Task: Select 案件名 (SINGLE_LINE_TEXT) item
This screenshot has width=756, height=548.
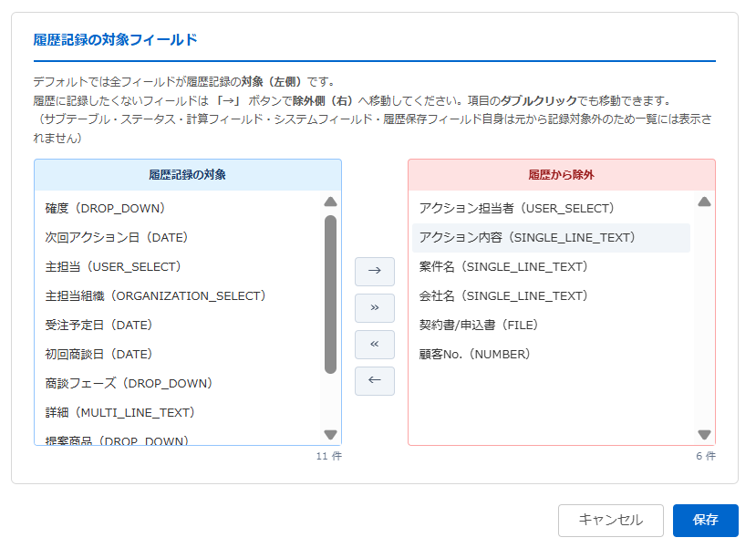Action: (x=551, y=266)
